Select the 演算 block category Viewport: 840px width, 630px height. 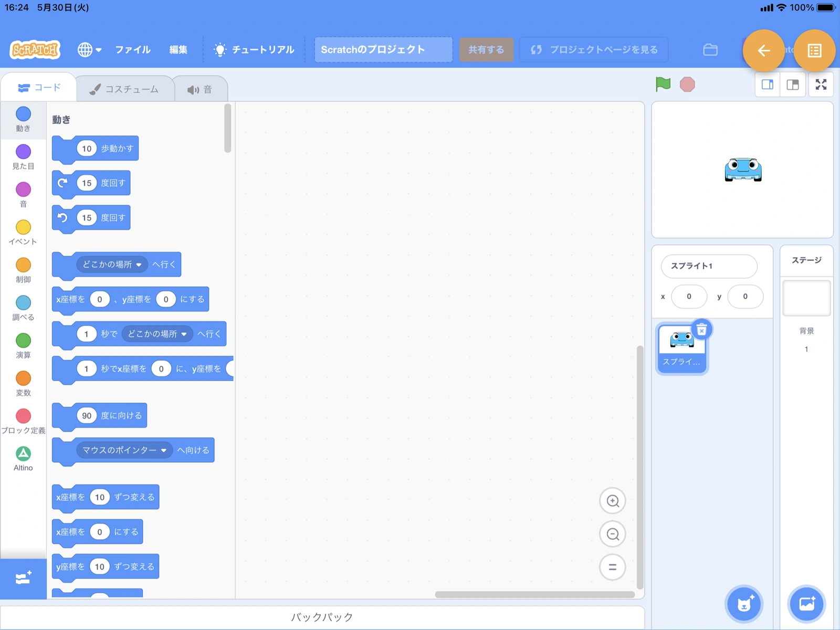pyautogui.click(x=23, y=346)
